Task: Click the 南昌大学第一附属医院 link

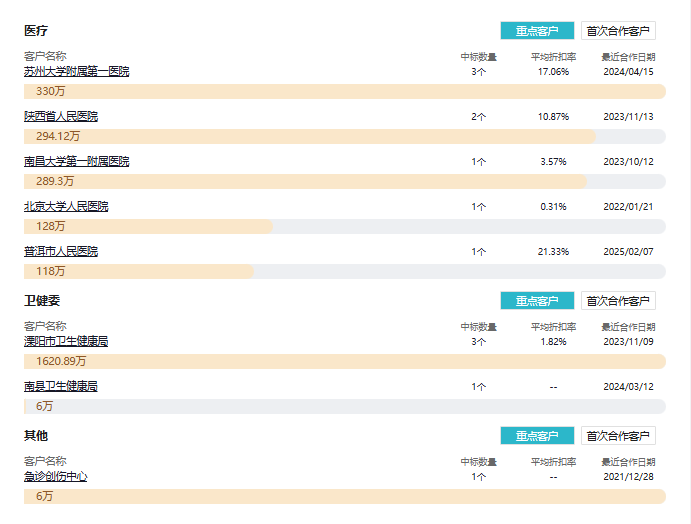Action: point(76,161)
